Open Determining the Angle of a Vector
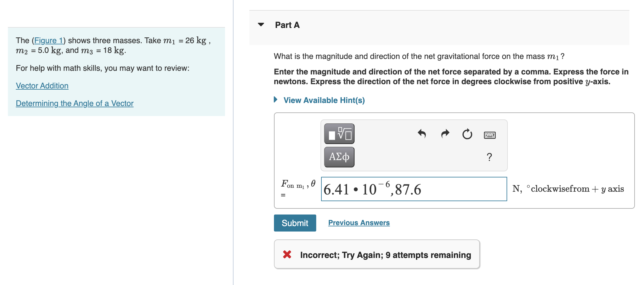This screenshot has height=285, width=644. click(74, 103)
